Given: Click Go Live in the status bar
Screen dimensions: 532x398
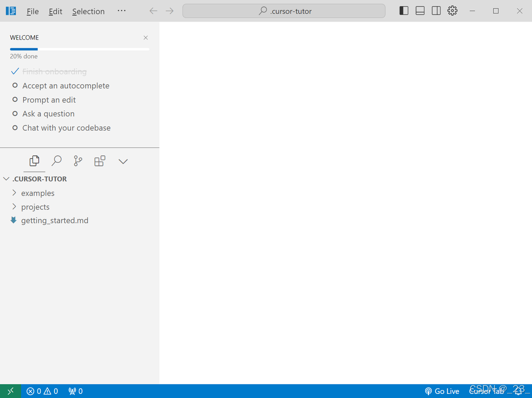Looking at the screenshot, I should (x=442, y=391).
